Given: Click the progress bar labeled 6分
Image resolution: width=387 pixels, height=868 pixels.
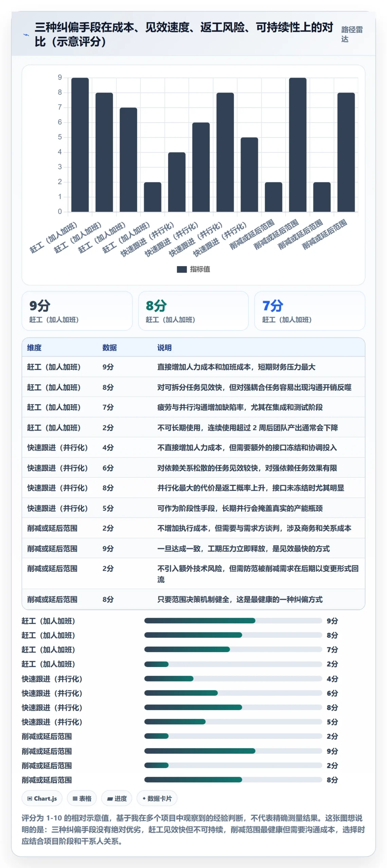Looking at the screenshot, I should click(x=233, y=693).
